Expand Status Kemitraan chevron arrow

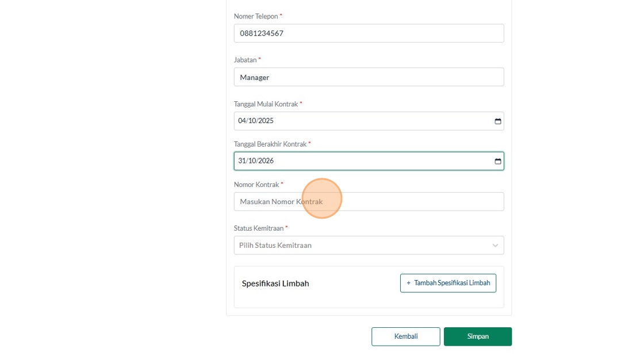[x=495, y=246]
